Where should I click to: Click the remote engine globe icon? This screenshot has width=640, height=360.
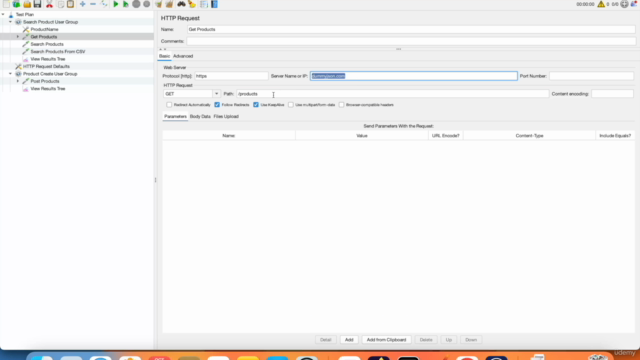pyautogui.click(x=624, y=4)
